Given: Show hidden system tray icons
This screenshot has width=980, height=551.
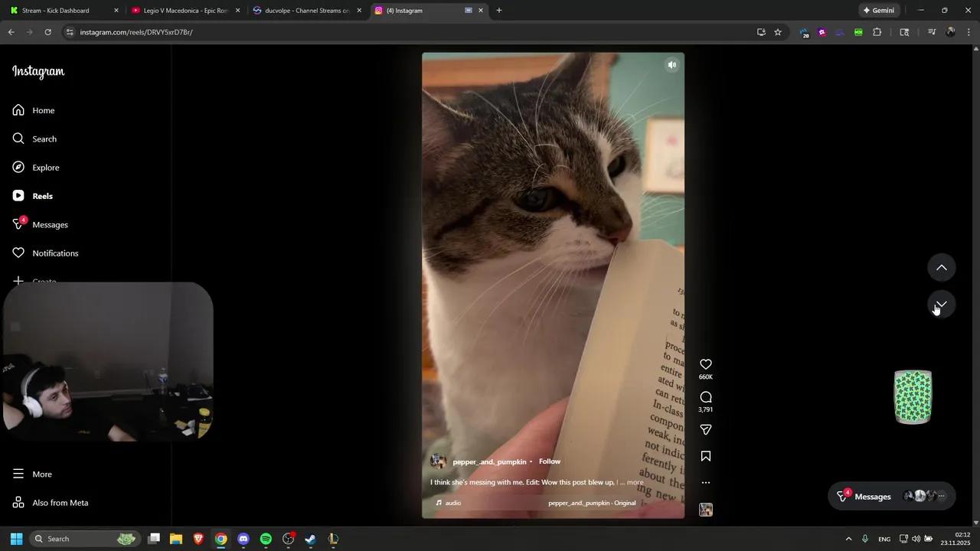Looking at the screenshot, I should 848,539.
